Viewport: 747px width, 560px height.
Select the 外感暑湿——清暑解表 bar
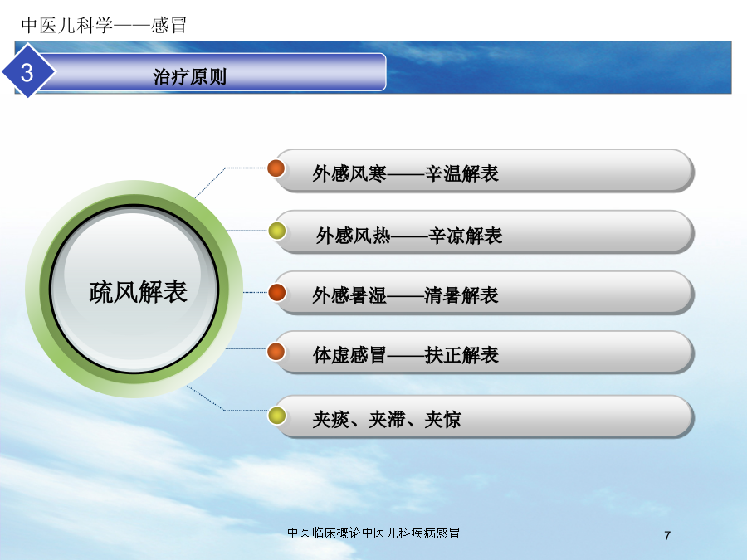click(x=484, y=294)
